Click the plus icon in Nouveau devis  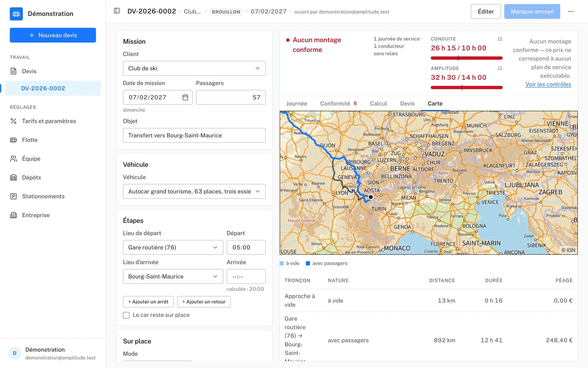[x=32, y=35]
